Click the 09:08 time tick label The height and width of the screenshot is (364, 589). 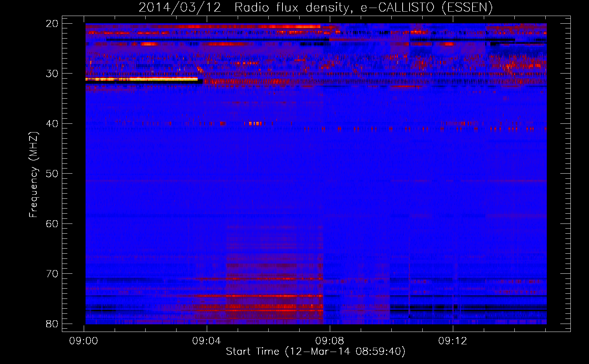click(330, 341)
